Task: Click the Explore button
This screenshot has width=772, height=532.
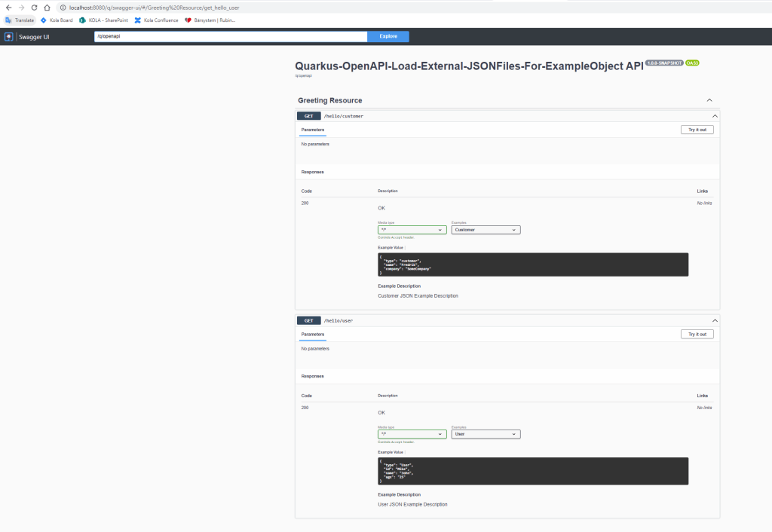Action: click(388, 36)
